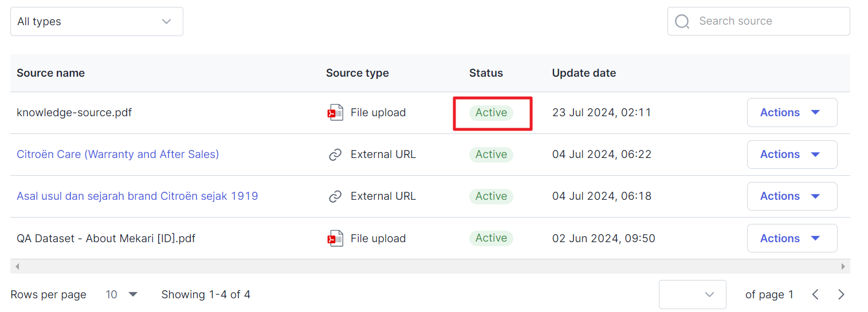Open the page number dropdown
This screenshot has height=312, width=868.
[692, 295]
